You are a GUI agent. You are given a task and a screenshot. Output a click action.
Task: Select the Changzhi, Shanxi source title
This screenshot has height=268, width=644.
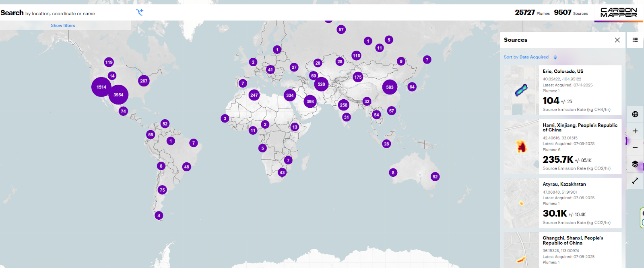pos(573,240)
